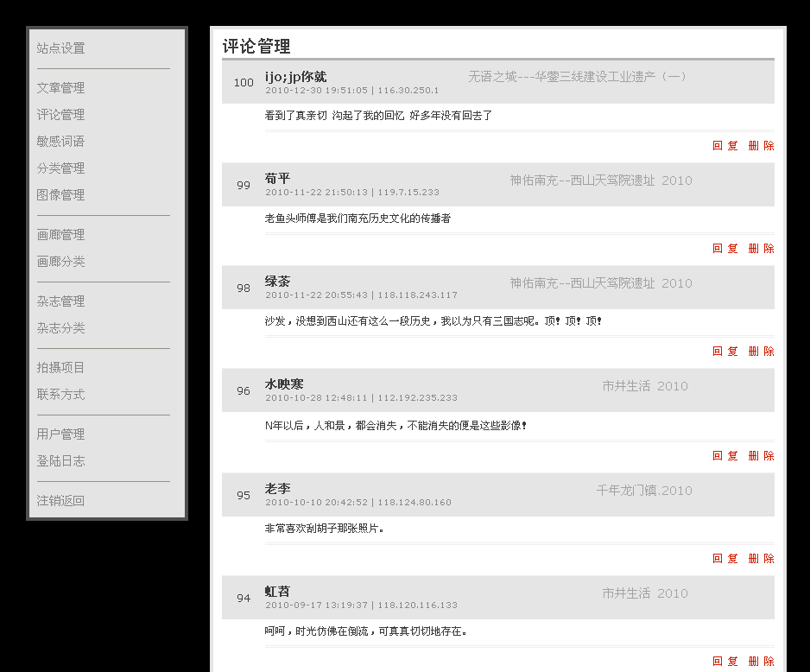The image size is (810, 672).
Task: Click comment text 非常喜欢刮胡子那张照片。
Action: point(325,529)
